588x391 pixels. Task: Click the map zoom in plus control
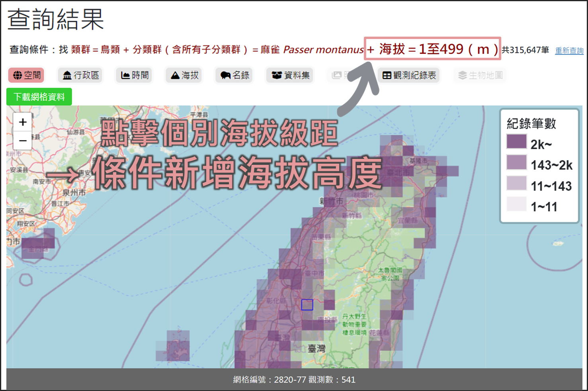coord(22,122)
